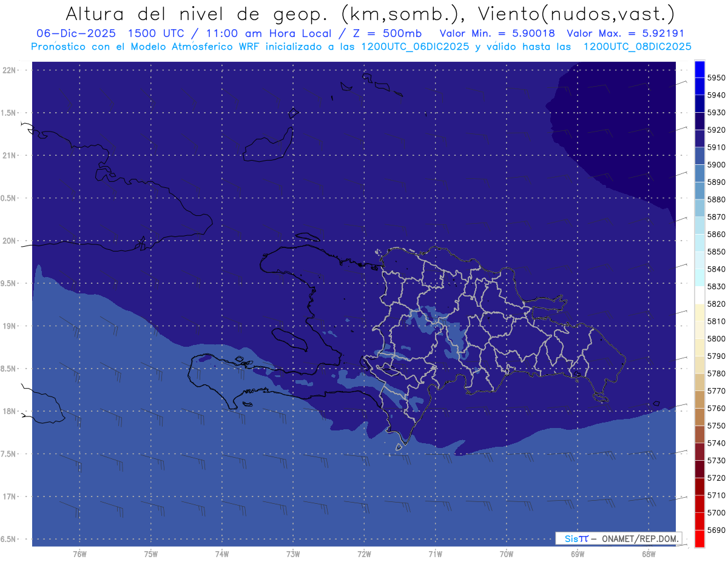Screen dimensions: 728x562
Task: Click the '69W' longitude axis label
Action: [578, 555]
